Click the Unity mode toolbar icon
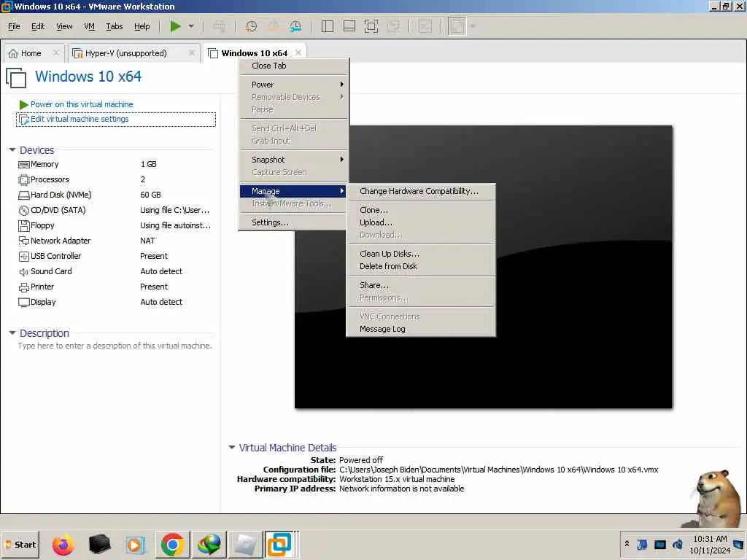The width and height of the screenshot is (747, 560). (x=393, y=26)
